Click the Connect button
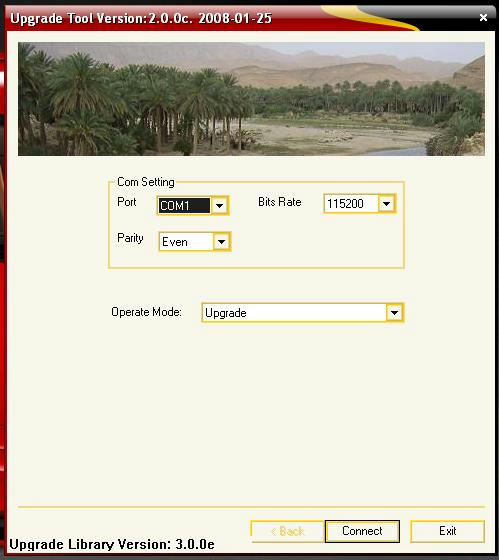The width and height of the screenshot is (499, 560). pyautogui.click(x=362, y=531)
